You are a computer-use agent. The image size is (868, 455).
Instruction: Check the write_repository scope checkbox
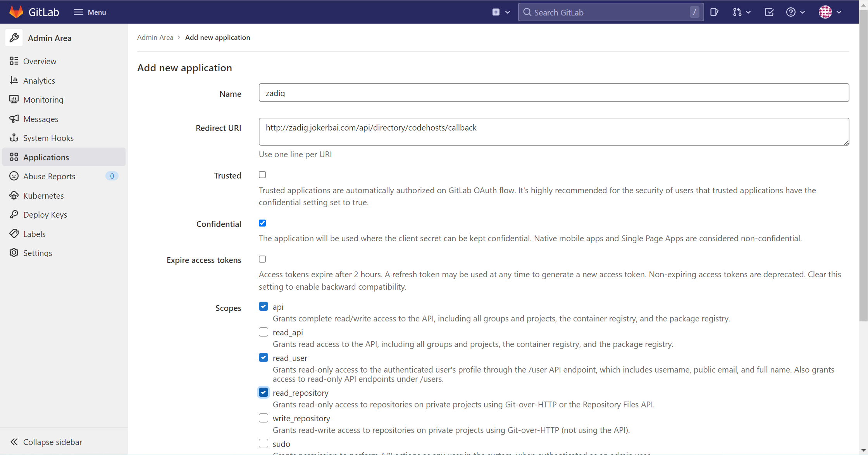[x=263, y=418]
